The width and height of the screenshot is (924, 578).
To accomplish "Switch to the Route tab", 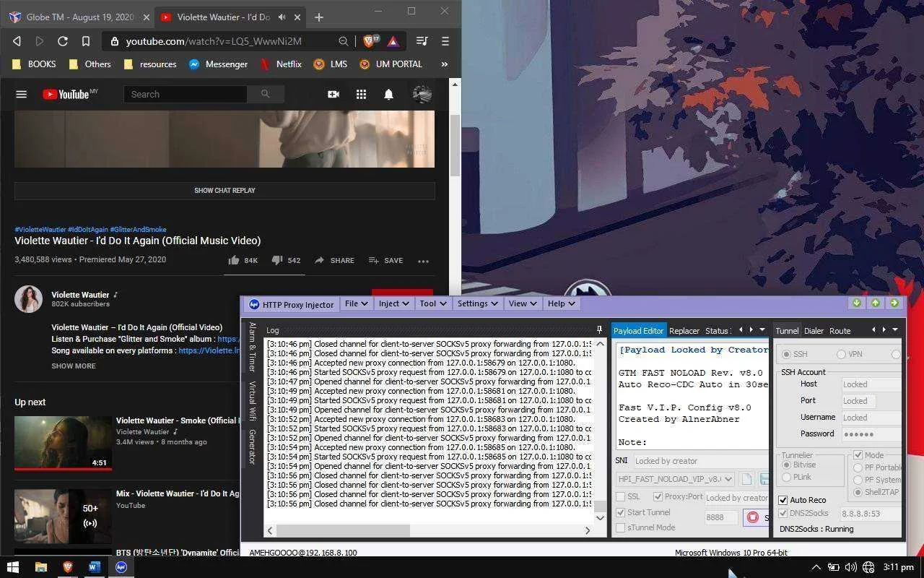I will point(840,330).
